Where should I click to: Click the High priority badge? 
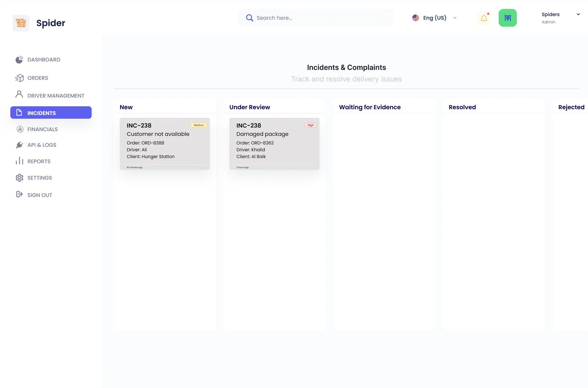[x=311, y=125]
